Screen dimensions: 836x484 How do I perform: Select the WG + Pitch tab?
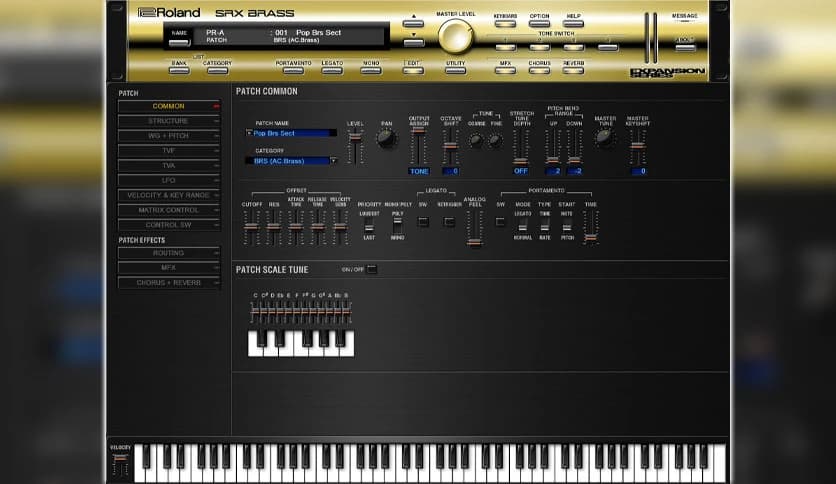(168, 136)
